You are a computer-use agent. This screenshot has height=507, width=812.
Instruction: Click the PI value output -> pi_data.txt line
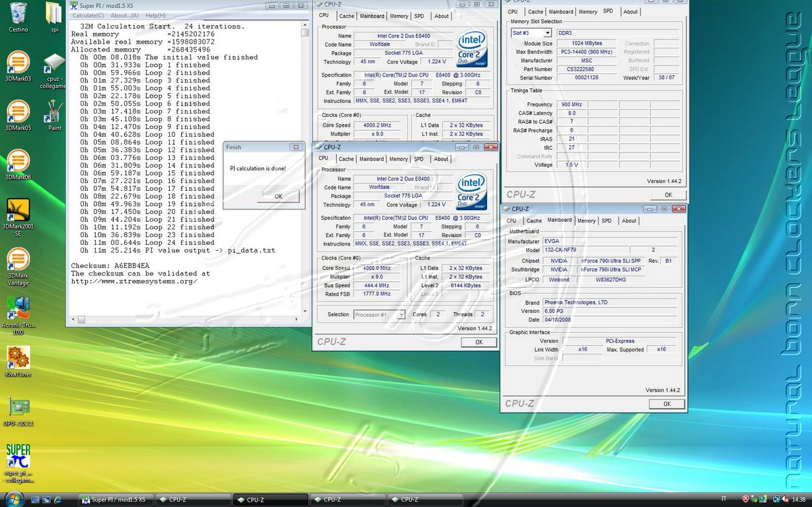pos(178,250)
